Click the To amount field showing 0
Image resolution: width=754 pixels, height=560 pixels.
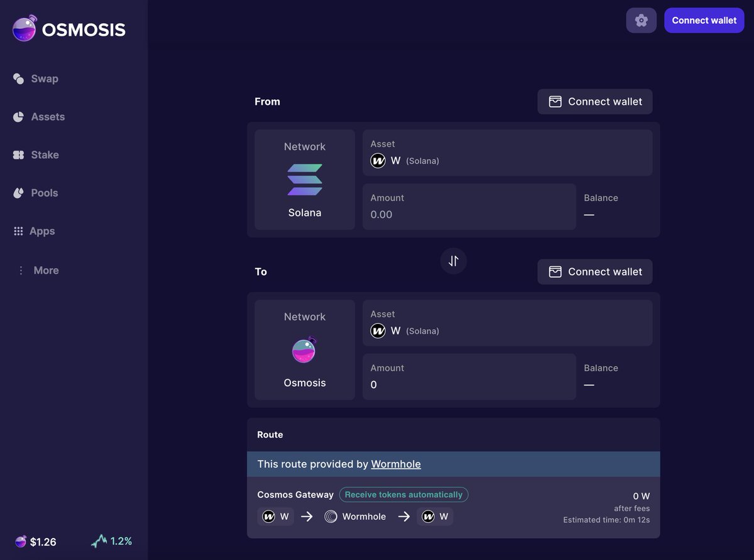click(x=469, y=377)
